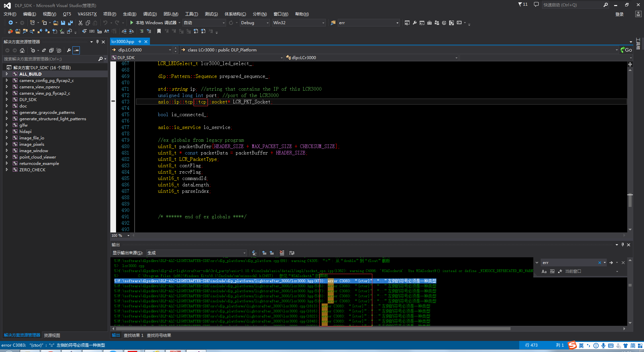Click the Cut scissors icon
Screen dimensions: 644x352
click(80, 23)
